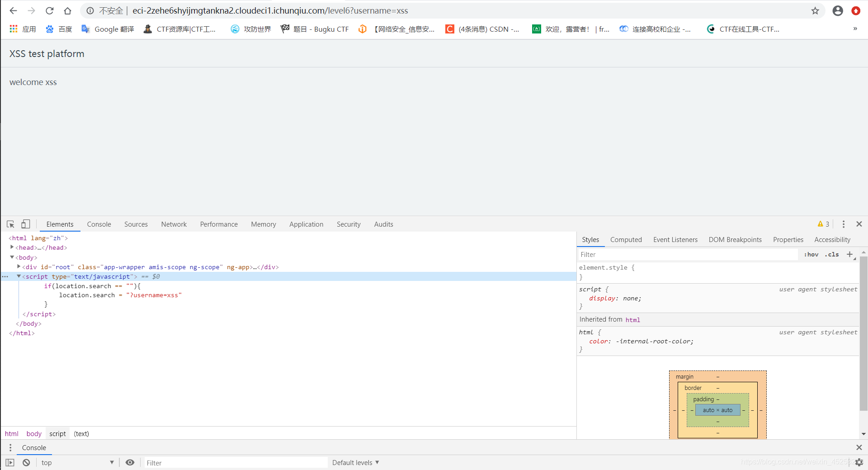Toggle the :hov element state panel
The image size is (868, 470).
(x=811, y=254)
